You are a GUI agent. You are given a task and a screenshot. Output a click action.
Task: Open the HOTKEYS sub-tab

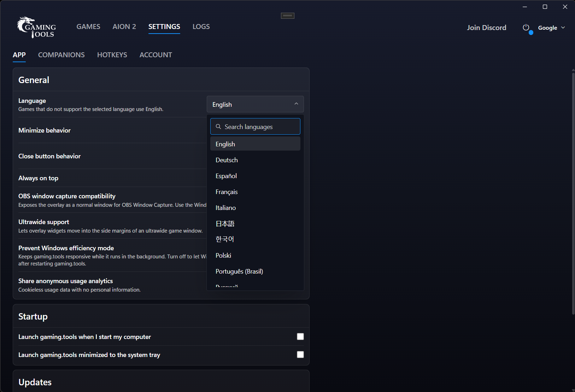[x=112, y=55]
